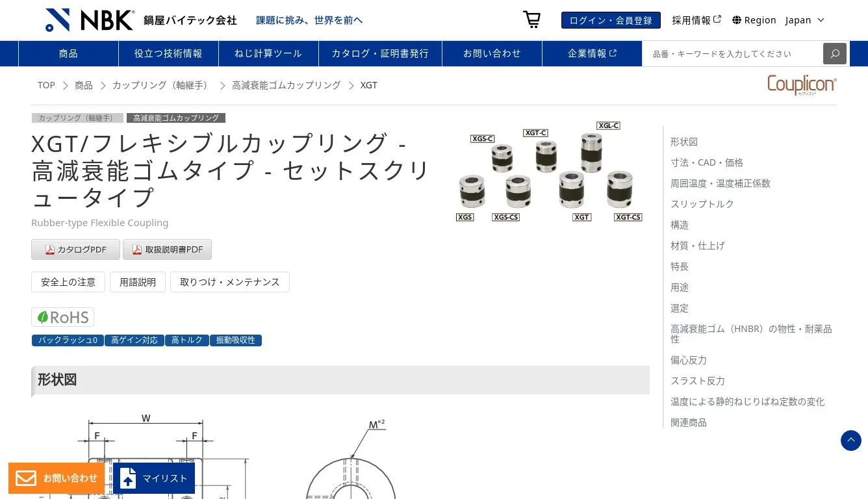
Task: Open the 採用情報 external link
Action: [x=691, y=19]
